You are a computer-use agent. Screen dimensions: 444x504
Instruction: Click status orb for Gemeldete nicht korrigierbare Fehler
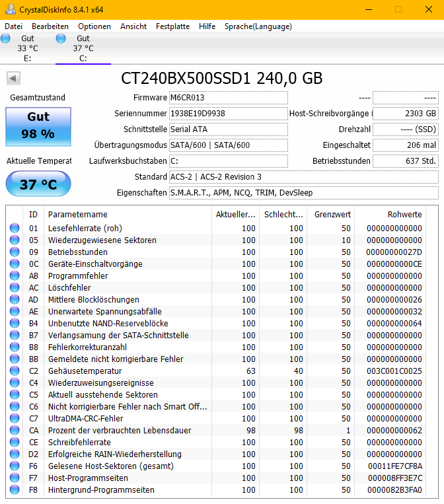tap(15, 359)
